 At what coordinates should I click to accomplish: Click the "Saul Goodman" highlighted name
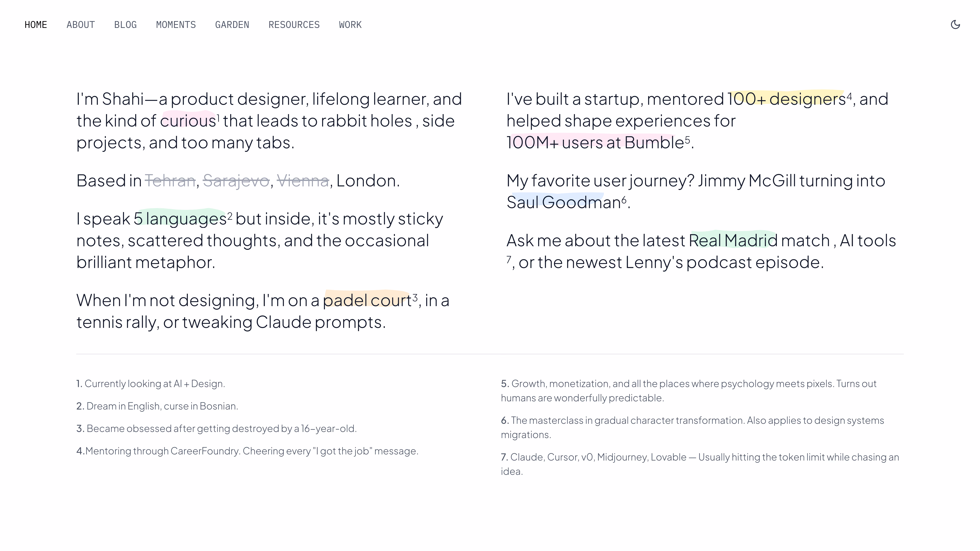pyautogui.click(x=564, y=202)
